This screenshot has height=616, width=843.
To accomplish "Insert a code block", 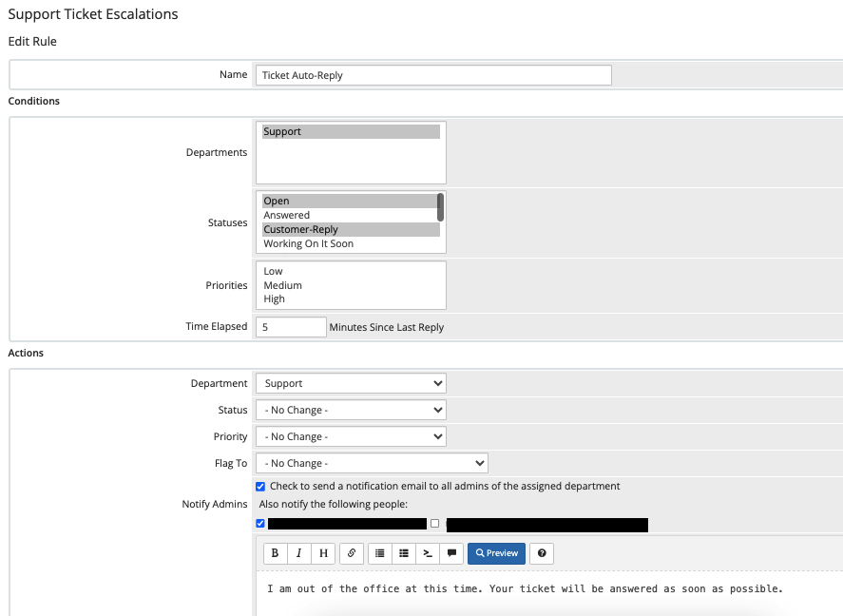I will 428,553.
